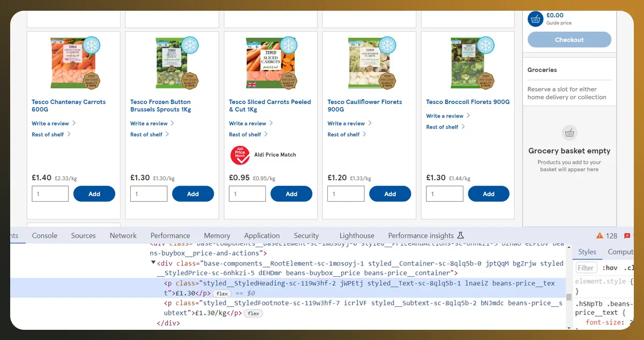Click the DevTools warning triangle icon showing 128
Image resolution: width=644 pixels, height=340 pixels.
pos(600,236)
